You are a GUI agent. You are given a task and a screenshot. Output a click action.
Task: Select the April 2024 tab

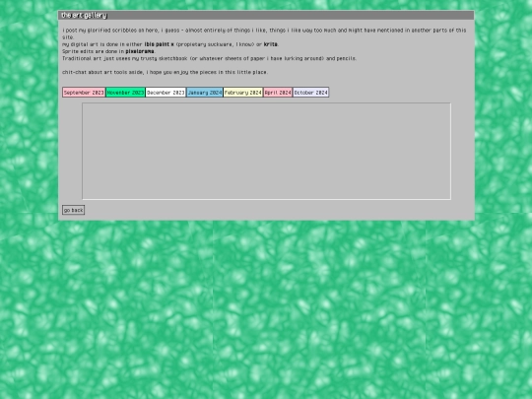pyautogui.click(x=278, y=93)
